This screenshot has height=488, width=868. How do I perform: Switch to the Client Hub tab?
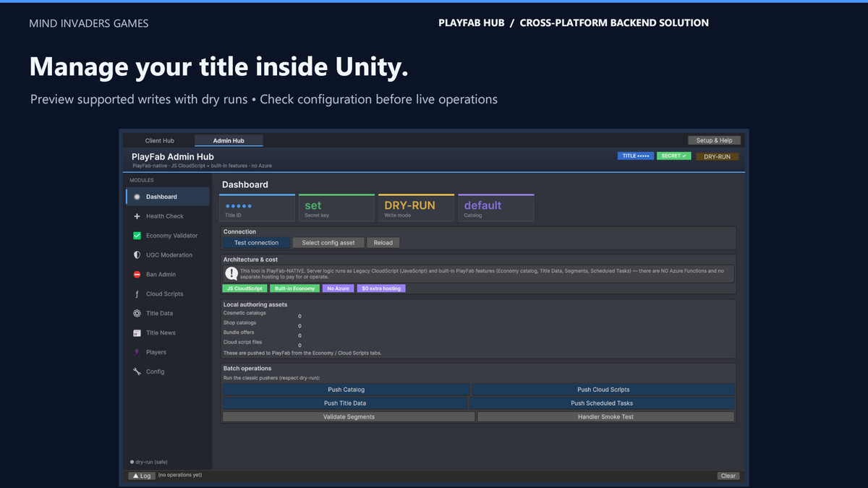tap(159, 140)
